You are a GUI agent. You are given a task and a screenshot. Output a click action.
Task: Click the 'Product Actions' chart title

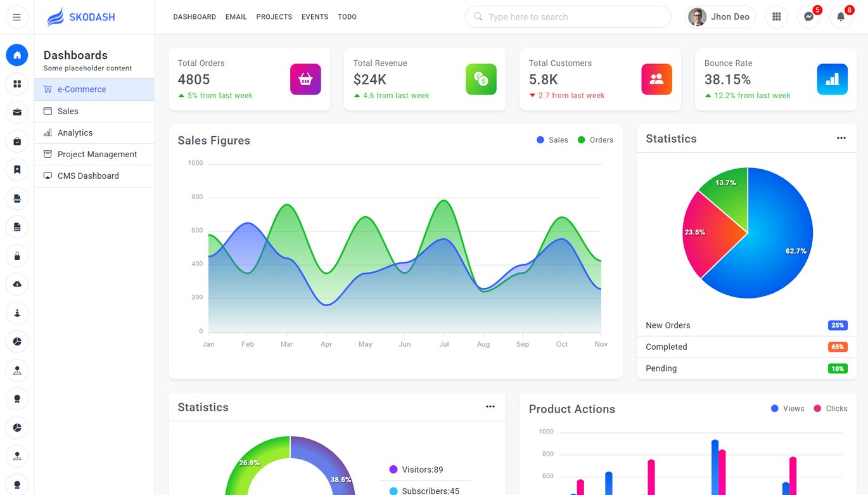point(572,409)
